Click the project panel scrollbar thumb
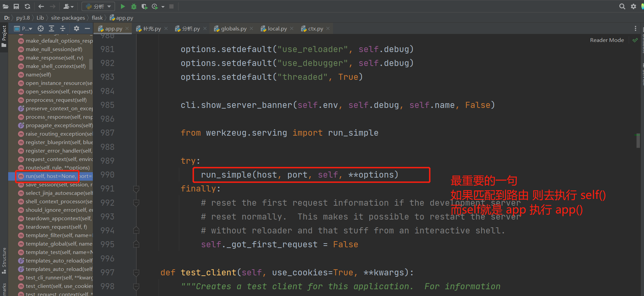Viewport: 644px width, 296px height. coord(90,64)
